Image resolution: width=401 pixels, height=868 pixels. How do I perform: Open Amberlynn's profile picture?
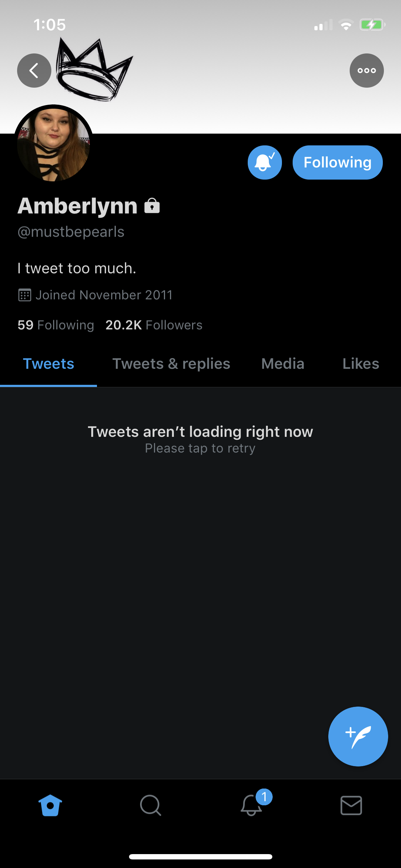click(53, 144)
